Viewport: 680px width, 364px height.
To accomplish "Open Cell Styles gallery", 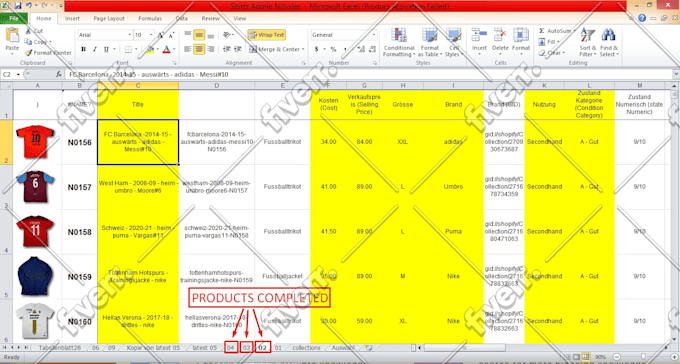I will tap(454, 43).
